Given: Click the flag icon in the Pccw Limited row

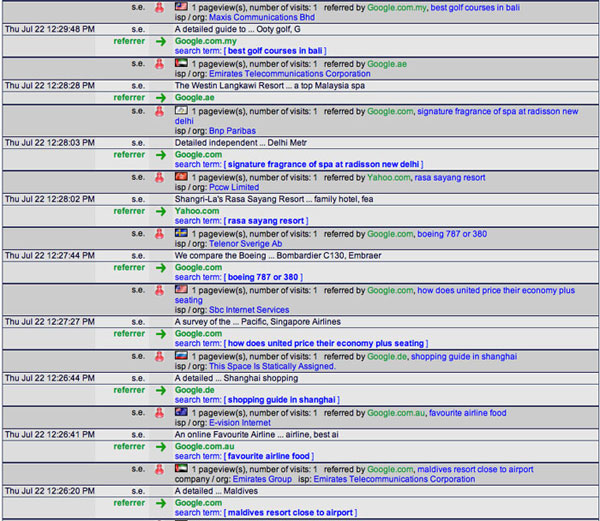Looking at the screenshot, I should 181,177.
